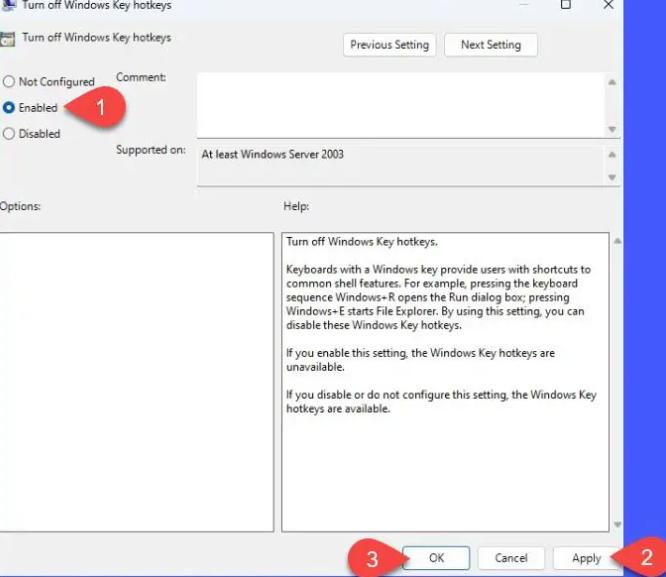Click the Cancel button
Viewport: 666px width, 577px height.
pyautogui.click(x=511, y=557)
